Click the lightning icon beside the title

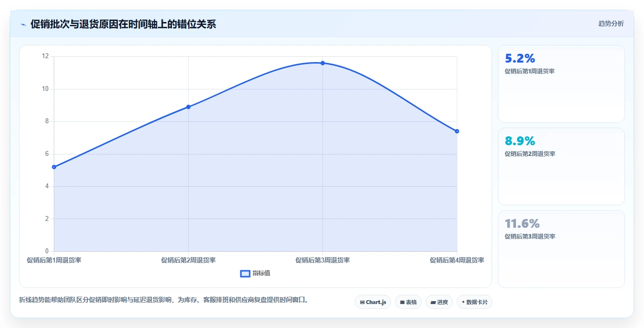click(x=23, y=24)
